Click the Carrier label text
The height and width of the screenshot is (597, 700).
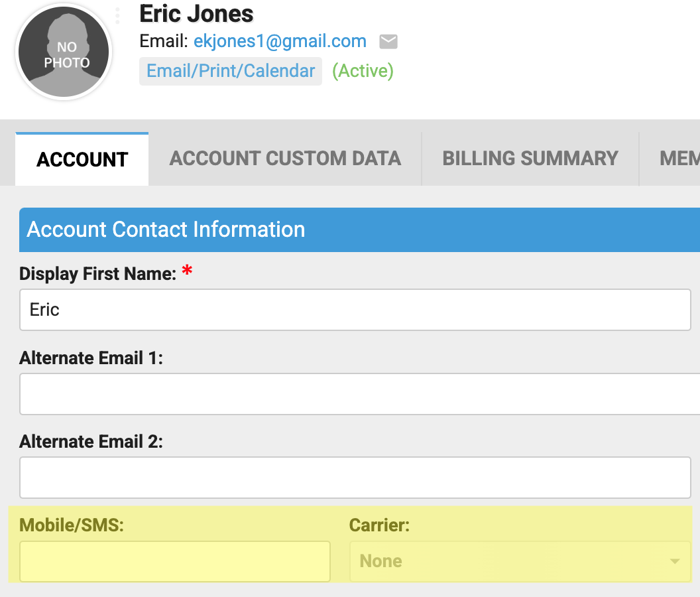pyautogui.click(x=379, y=525)
